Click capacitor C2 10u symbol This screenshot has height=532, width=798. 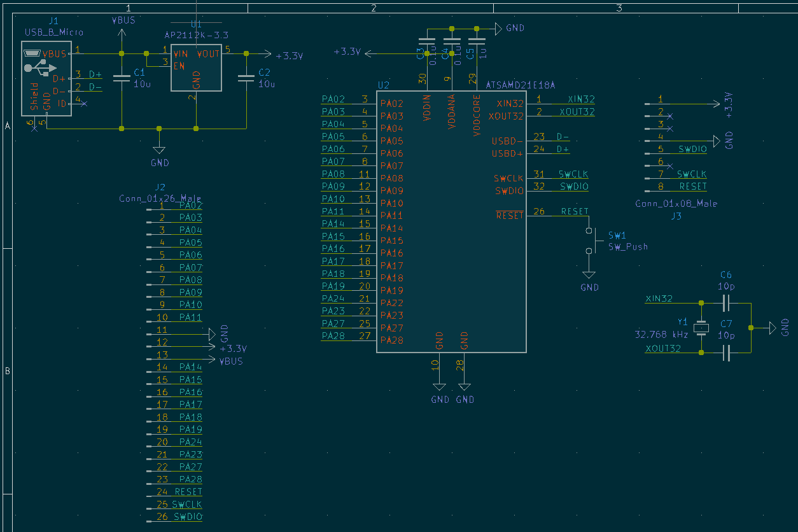coord(246,78)
